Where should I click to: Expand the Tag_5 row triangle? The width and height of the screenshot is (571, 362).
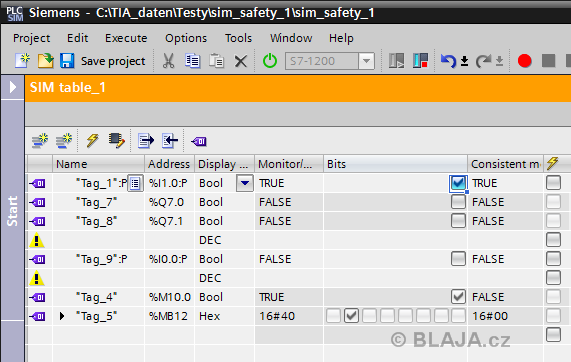pyautogui.click(x=62, y=316)
